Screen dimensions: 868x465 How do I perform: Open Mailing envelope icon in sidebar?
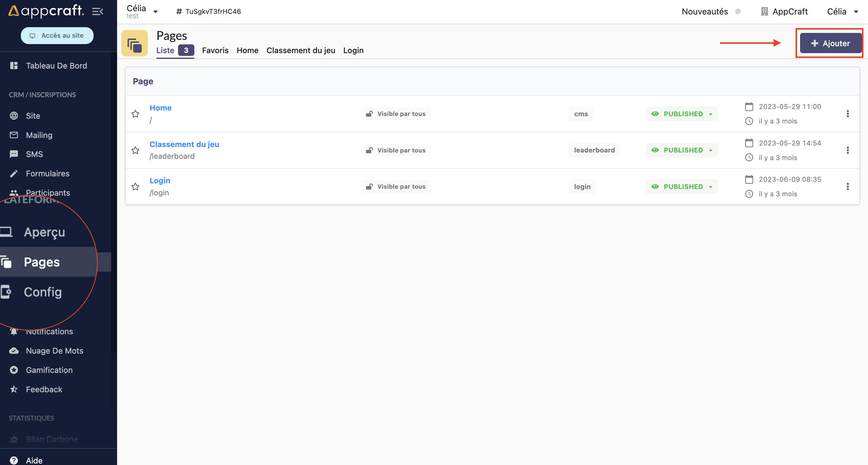(14, 135)
